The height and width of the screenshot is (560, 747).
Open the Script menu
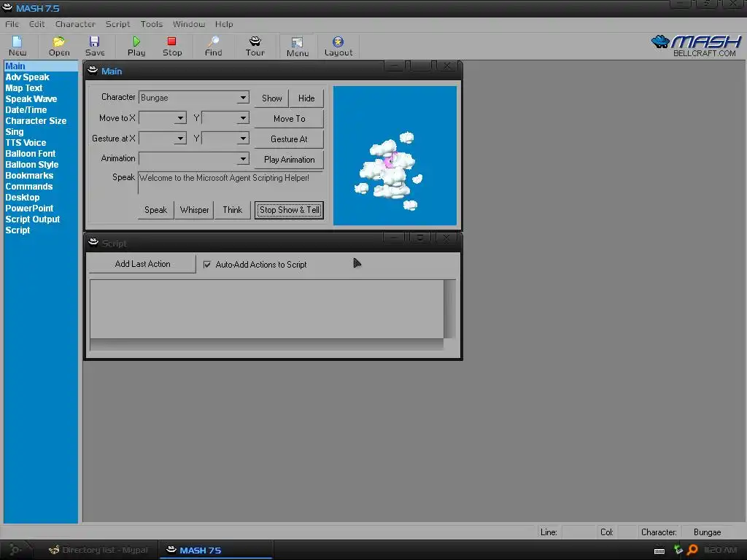(x=117, y=24)
